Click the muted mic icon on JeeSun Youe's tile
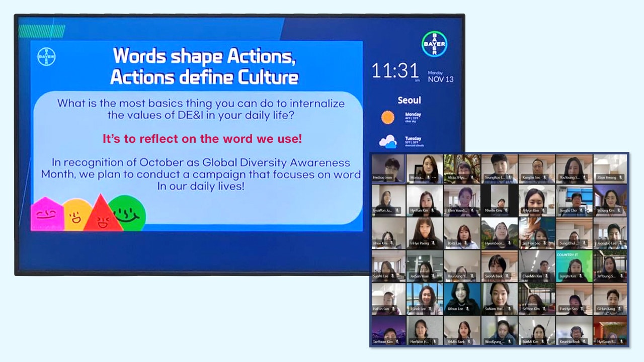This screenshot has height=362, width=644. tap(433, 276)
